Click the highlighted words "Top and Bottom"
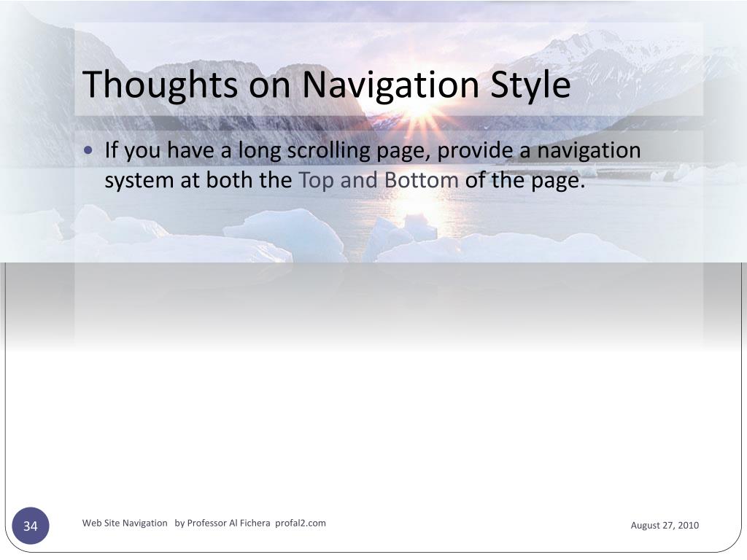Screen dimensions: 747x560 [x=379, y=180]
